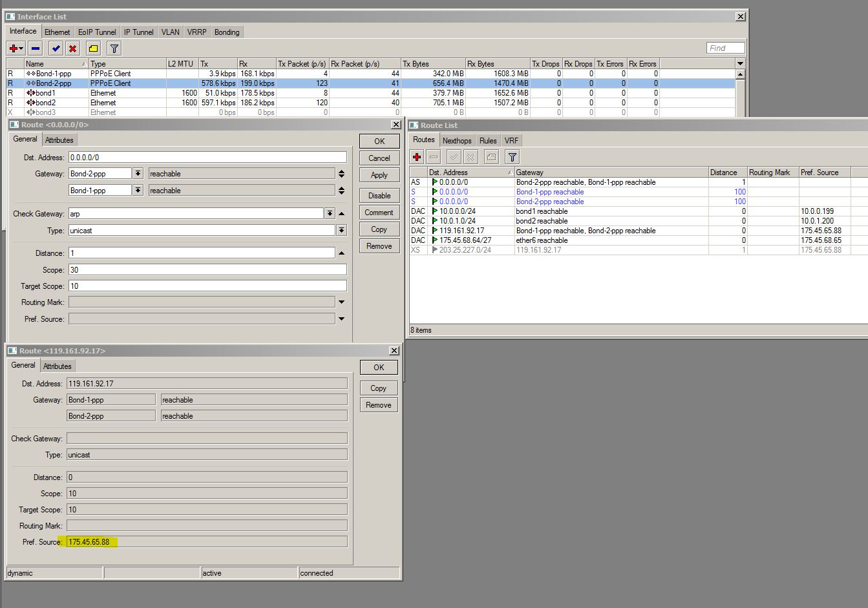Click the Find input field in Interface List
This screenshot has width=868, height=608.
pos(725,47)
